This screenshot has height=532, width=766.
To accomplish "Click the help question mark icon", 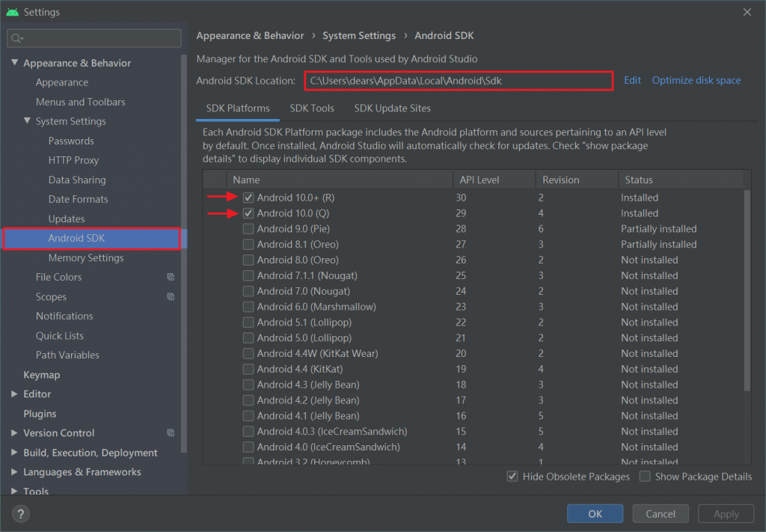I will [x=20, y=514].
